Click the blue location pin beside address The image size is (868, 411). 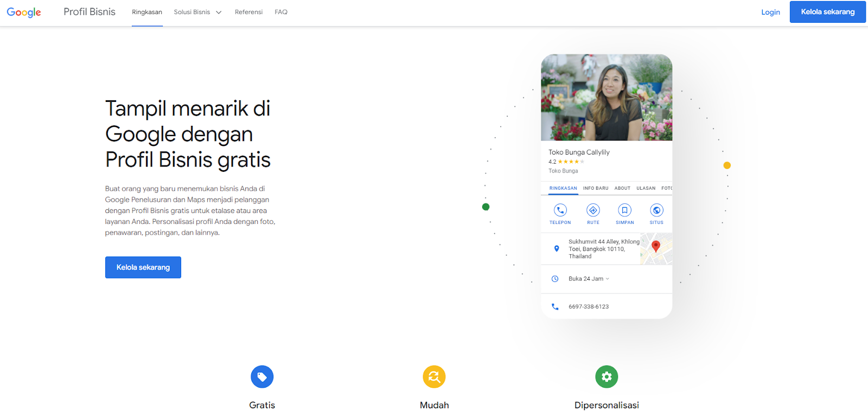tap(556, 248)
